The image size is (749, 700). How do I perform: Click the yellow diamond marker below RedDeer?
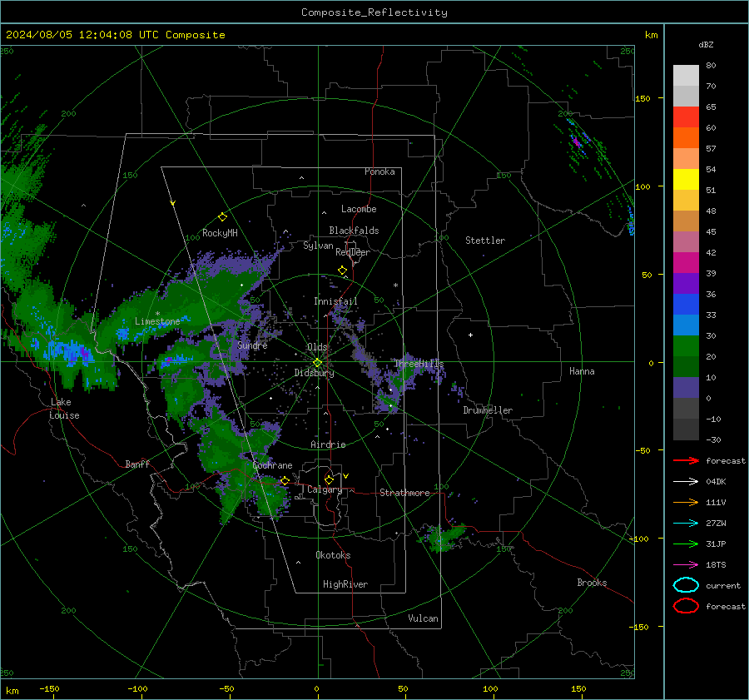pos(342,271)
